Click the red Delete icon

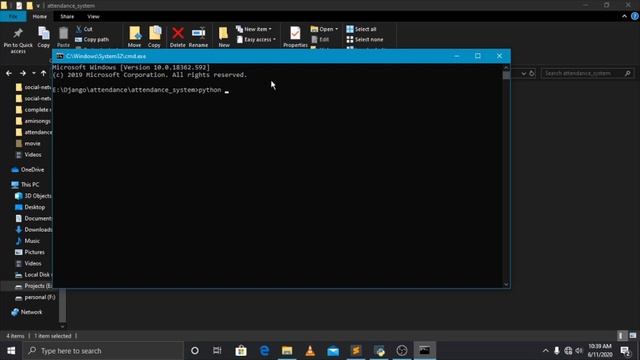click(178, 33)
